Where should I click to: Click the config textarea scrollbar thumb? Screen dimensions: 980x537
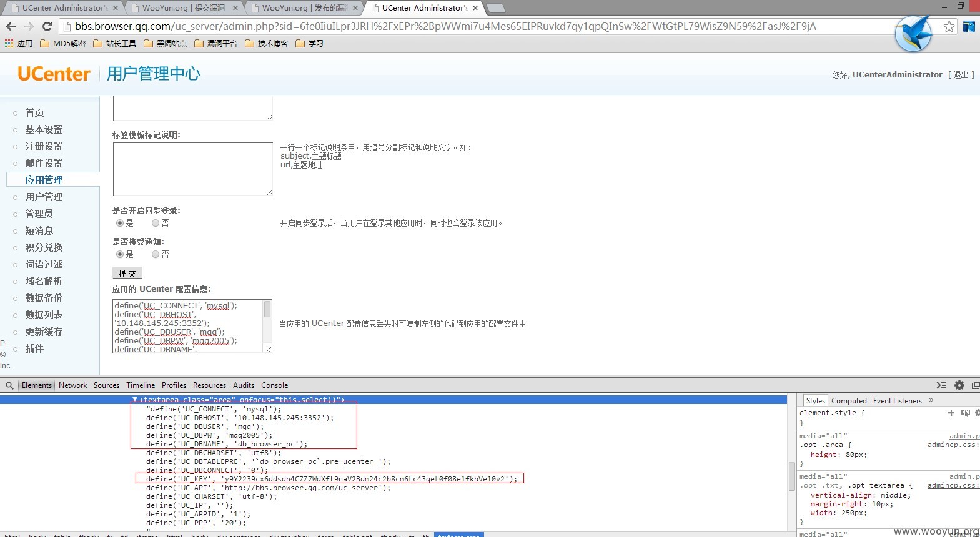point(267,309)
